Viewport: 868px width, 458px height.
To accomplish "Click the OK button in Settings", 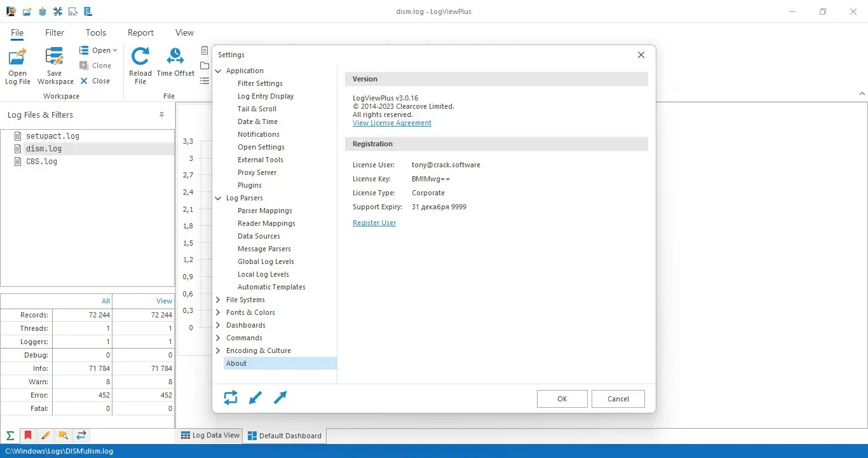I will click(562, 399).
